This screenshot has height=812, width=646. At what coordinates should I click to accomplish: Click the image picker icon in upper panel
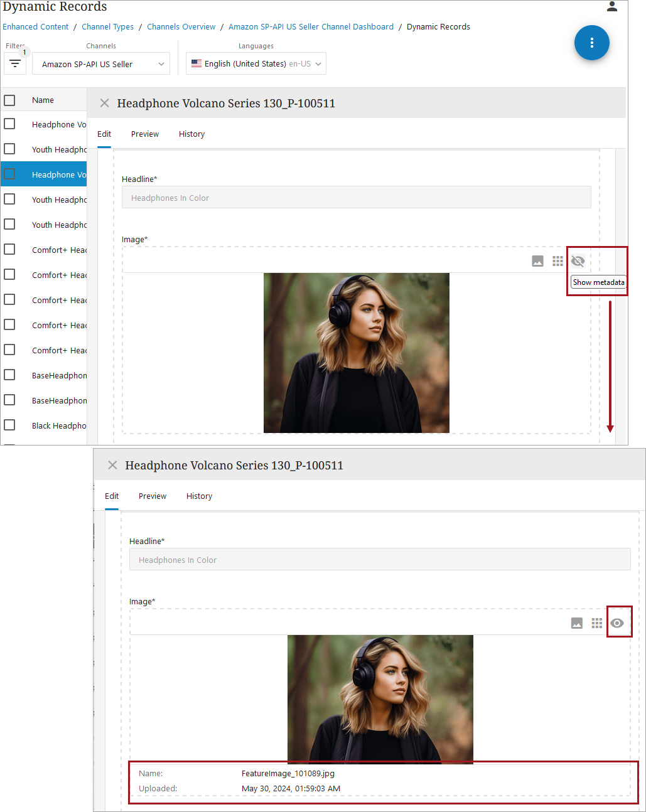(537, 261)
